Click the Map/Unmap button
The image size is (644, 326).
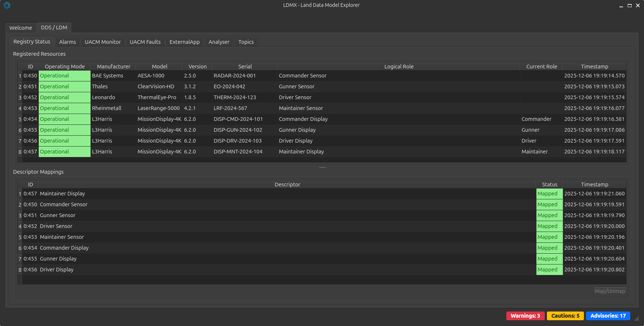pos(610,291)
